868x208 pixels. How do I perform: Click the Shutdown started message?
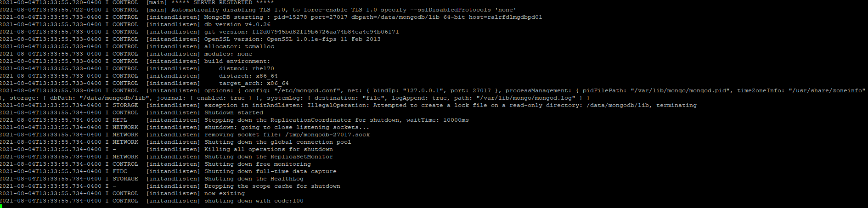coord(234,112)
